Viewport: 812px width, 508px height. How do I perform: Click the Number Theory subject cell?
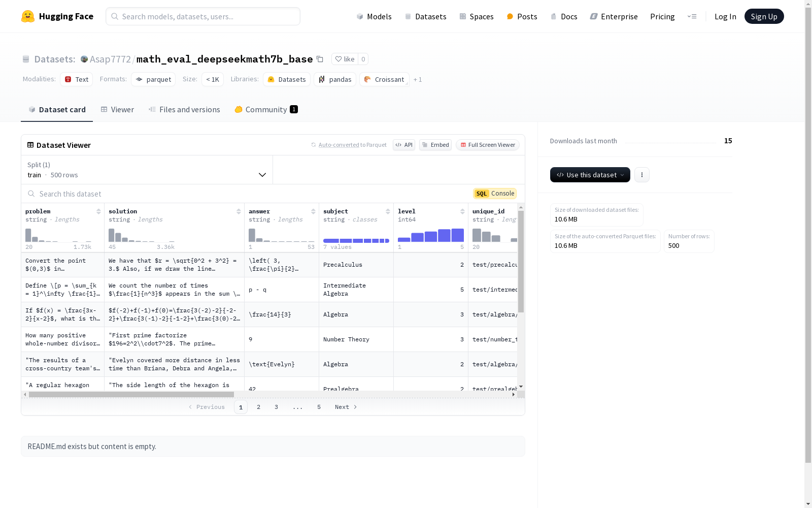[356, 339]
